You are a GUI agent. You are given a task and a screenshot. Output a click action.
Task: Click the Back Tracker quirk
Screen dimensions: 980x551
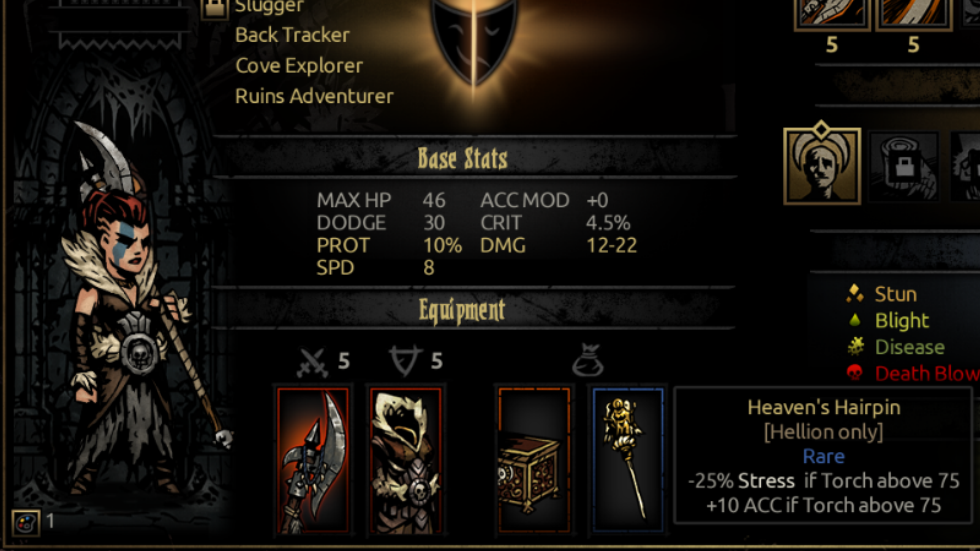pyautogui.click(x=292, y=35)
